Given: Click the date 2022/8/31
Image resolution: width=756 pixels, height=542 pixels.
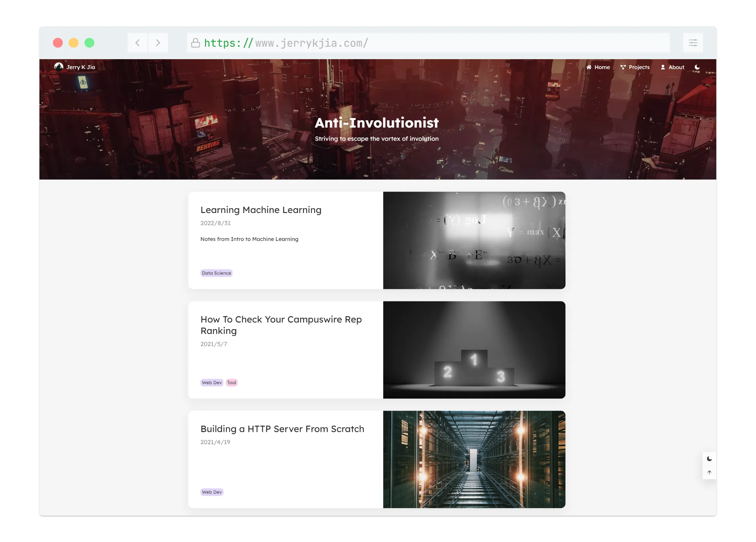Looking at the screenshot, I should click(215, 223).
